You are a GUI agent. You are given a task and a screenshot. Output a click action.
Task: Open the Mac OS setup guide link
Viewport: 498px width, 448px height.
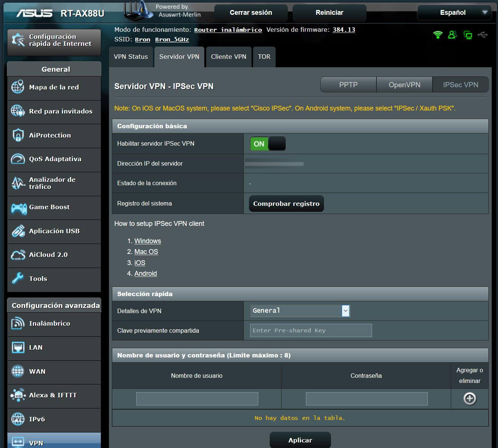click(146, 252)
